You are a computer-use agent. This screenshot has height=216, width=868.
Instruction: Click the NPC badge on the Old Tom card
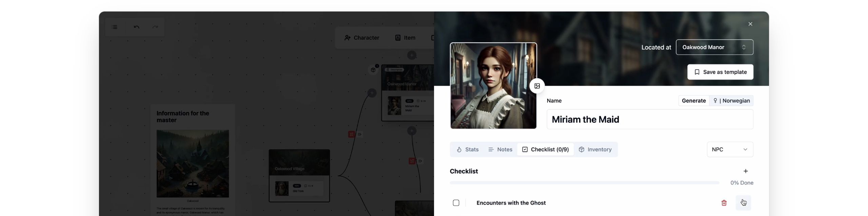[297, 186]
